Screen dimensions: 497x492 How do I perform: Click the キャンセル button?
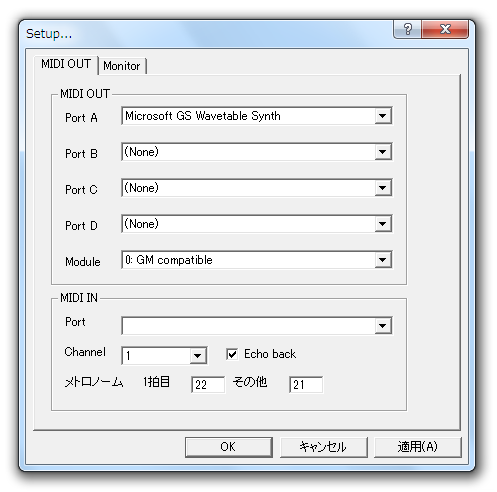(x=323, y=447)
